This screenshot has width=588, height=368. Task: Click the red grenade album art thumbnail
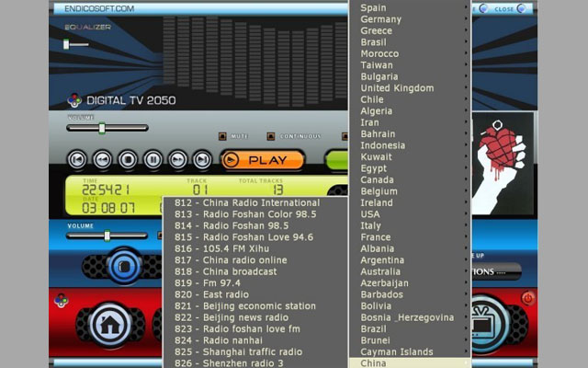coord(506,147)
